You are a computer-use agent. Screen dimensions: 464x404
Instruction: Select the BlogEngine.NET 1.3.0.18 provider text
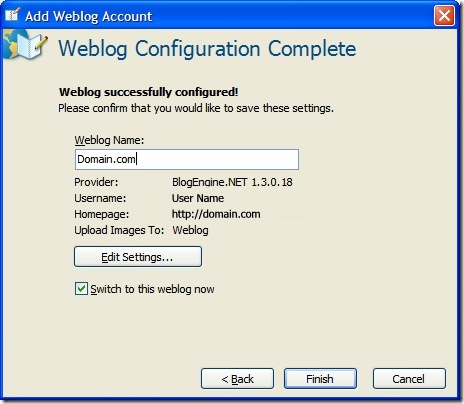[232, 182]
